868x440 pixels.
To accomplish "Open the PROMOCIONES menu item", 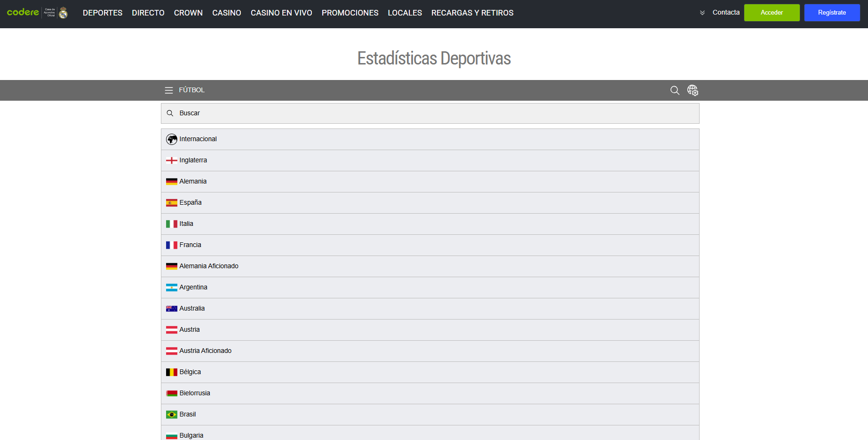I will [x=350, y=13].
